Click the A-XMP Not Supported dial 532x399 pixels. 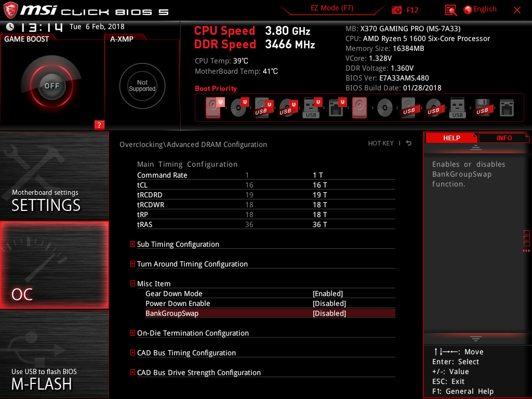point(142,86)
